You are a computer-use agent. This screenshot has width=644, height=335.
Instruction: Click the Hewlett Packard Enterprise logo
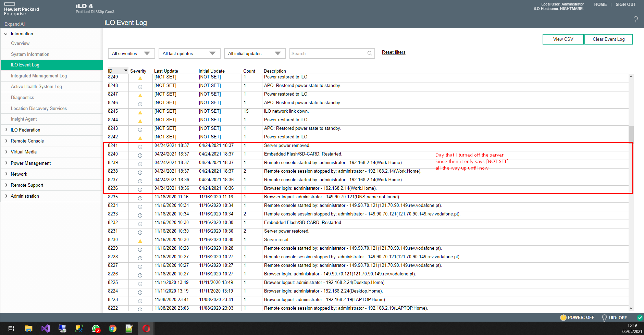22,9
